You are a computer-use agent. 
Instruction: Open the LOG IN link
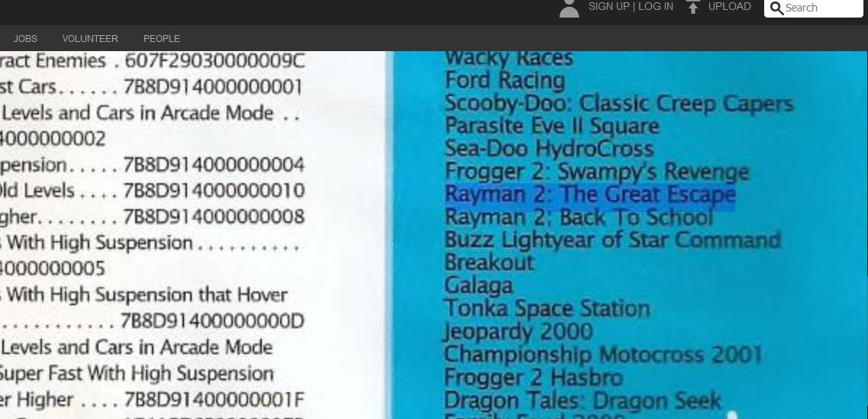656,7
